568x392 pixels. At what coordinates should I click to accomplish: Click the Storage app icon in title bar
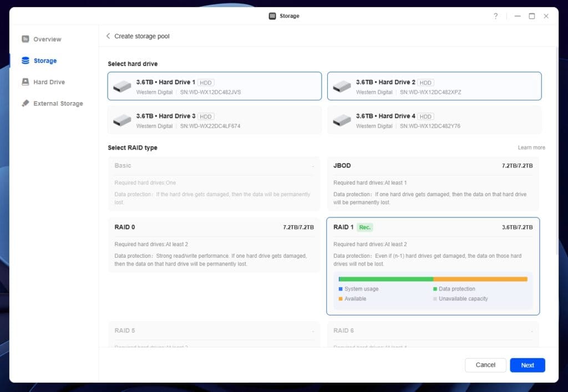pyautogui.click(x=272, y=16)
